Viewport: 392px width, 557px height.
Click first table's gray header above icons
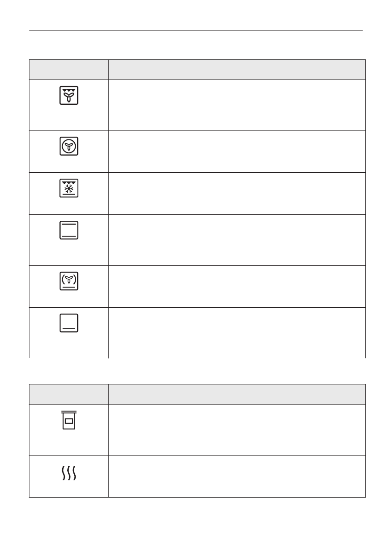pos(69,70)
